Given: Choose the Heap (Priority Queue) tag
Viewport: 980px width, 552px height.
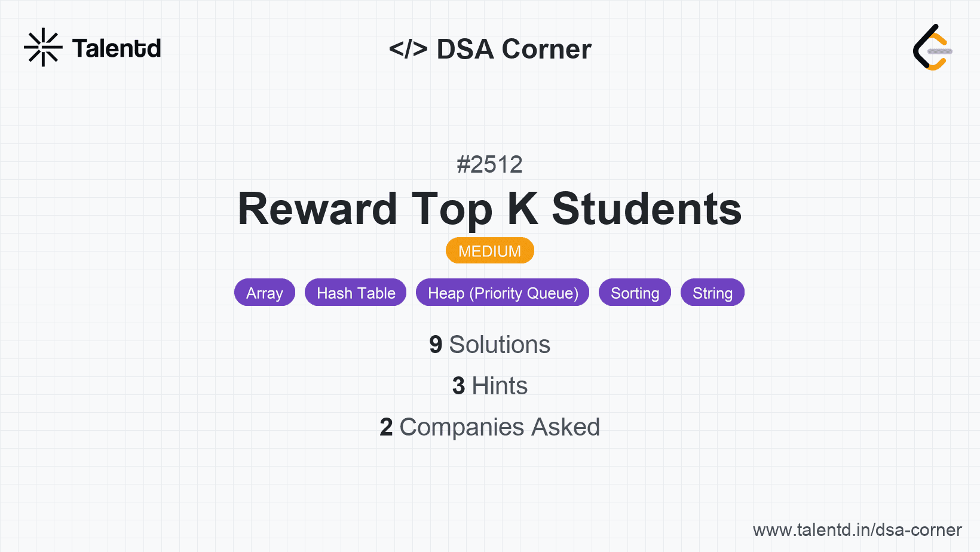Looking at the screenshot, I should tap(503, 293).
